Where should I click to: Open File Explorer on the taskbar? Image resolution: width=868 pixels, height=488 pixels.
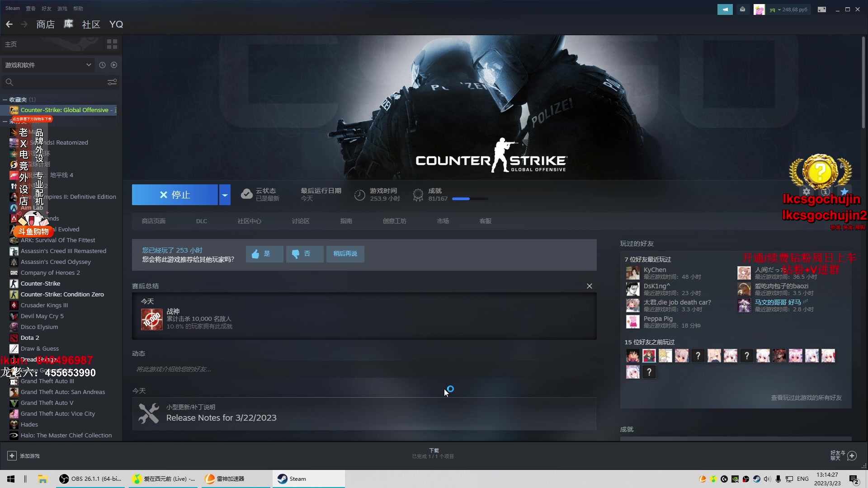coord(42,479)
